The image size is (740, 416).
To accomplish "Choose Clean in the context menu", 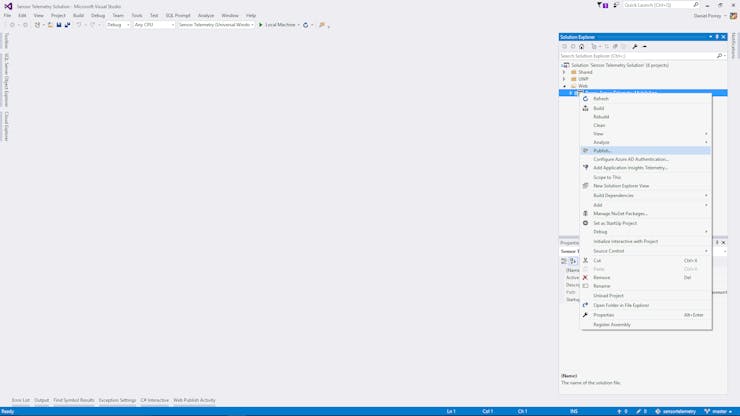I will [x=599, y=125].
